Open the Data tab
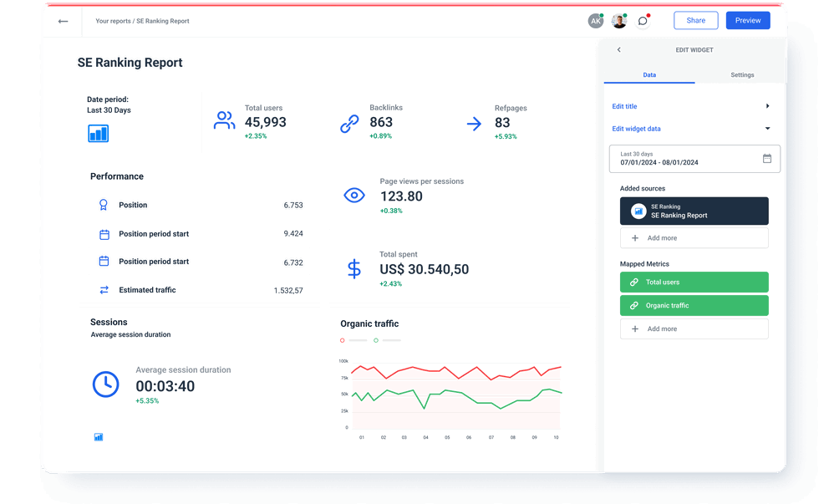829x504 pixels. (649, 74)
